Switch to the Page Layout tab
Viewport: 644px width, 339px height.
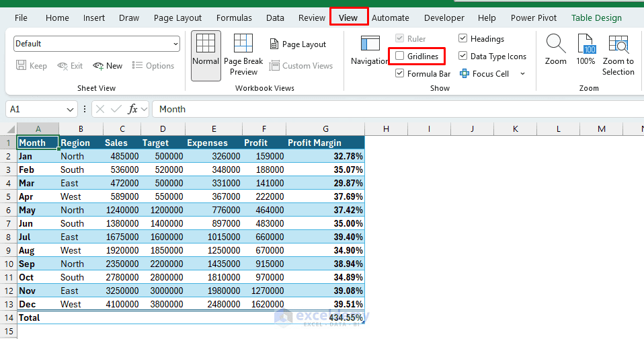[x=177, y=17]
